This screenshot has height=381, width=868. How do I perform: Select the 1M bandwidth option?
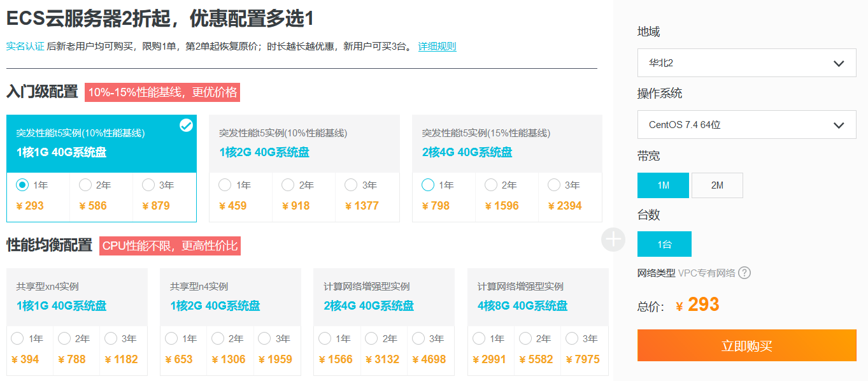tap(663, 185)
